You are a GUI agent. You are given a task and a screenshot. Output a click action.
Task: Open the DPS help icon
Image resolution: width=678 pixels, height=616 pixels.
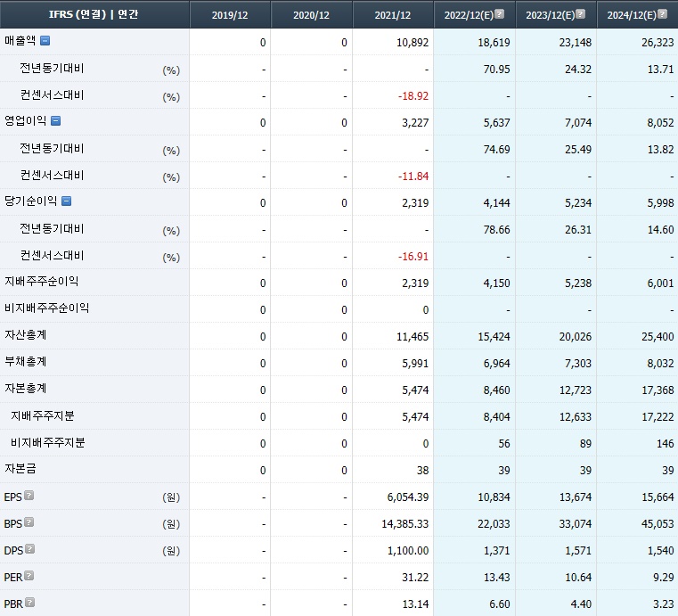29,549
